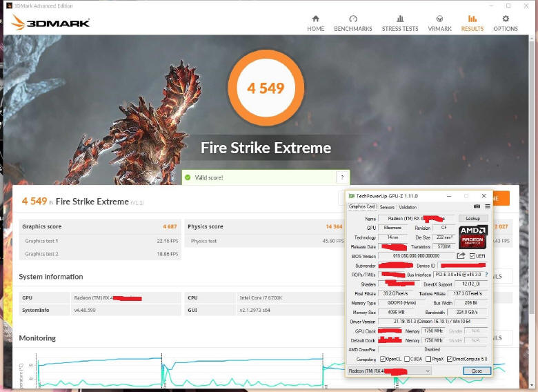Click the 'System information' heading

[51, 277]
